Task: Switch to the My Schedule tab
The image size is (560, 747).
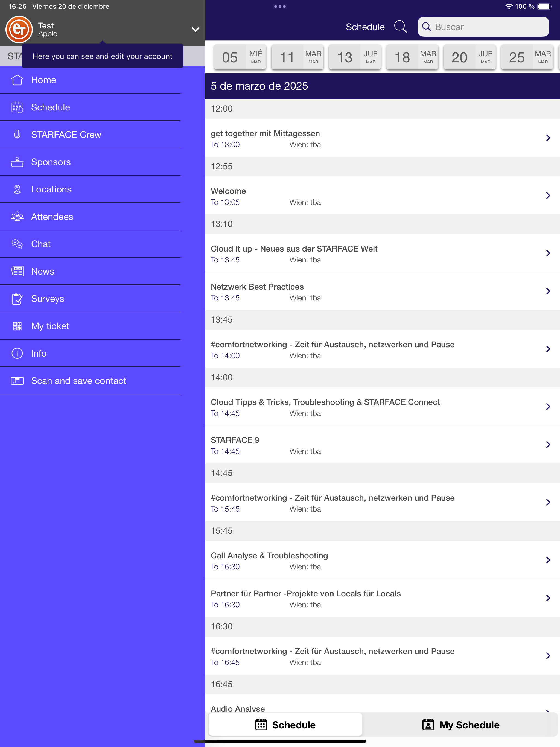Action: point(461,725)
